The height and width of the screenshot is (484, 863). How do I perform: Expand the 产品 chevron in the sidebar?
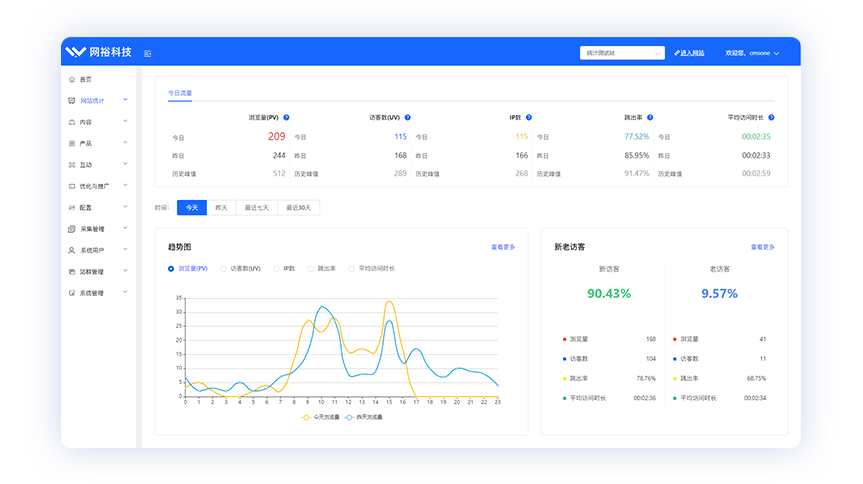point(125,143)
